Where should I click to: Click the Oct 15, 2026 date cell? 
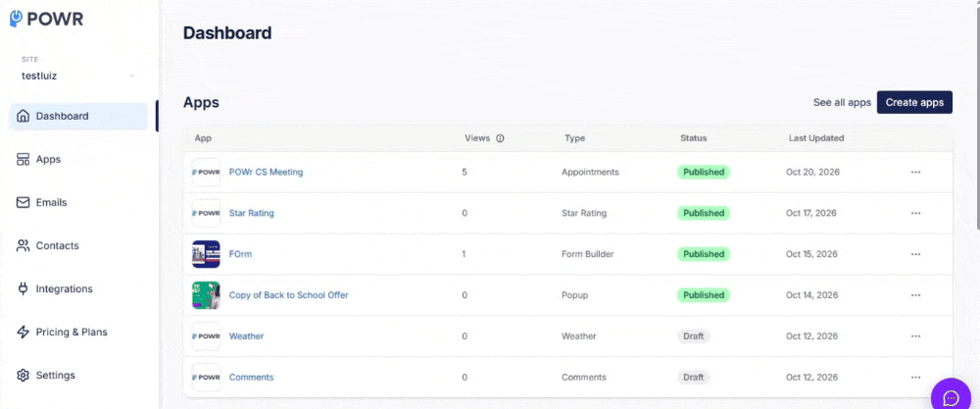812,255
